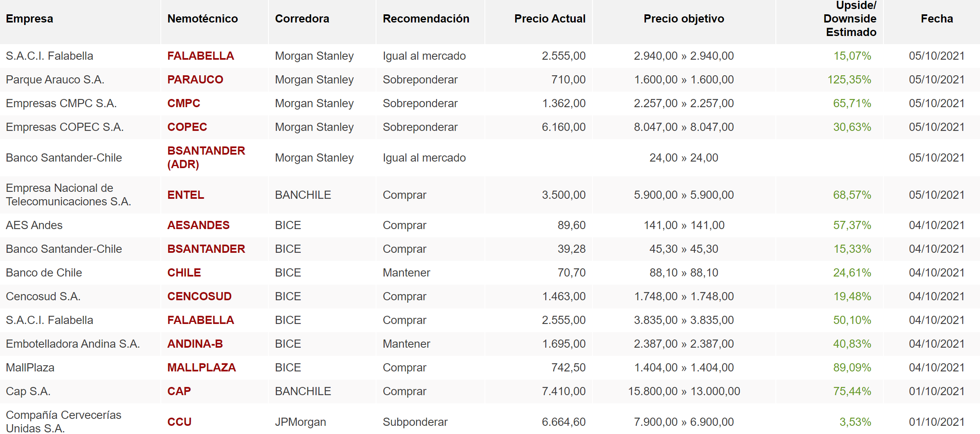This screenshot has width=980, height=434.
Task: Click the Empresa column header
Action: pos(29,19)
